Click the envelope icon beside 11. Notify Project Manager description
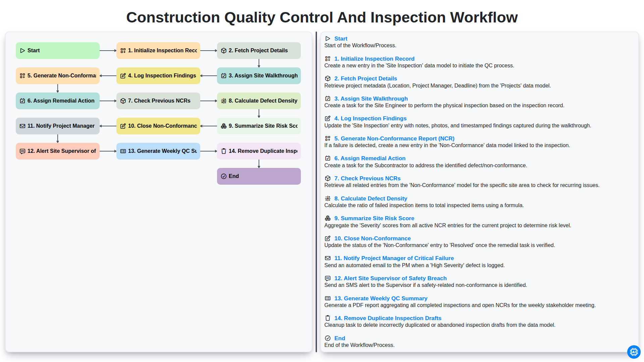644x362 pixels. click(328, 258)
